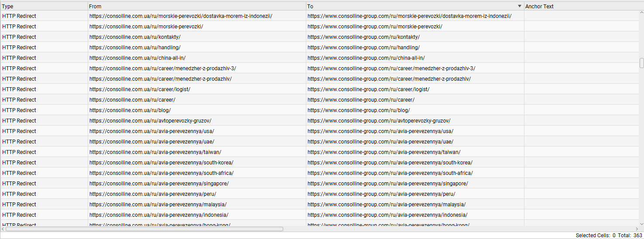Select the To cell ending in avtoperevozky-gruzov/
This screenshot has height=239, width=644.
pos(415,120)
